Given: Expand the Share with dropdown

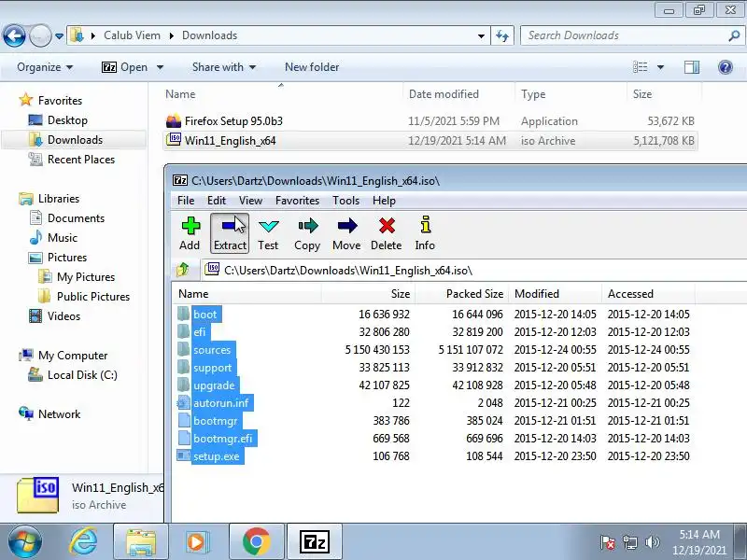Looking at the screenshot, I should (224, 67).
